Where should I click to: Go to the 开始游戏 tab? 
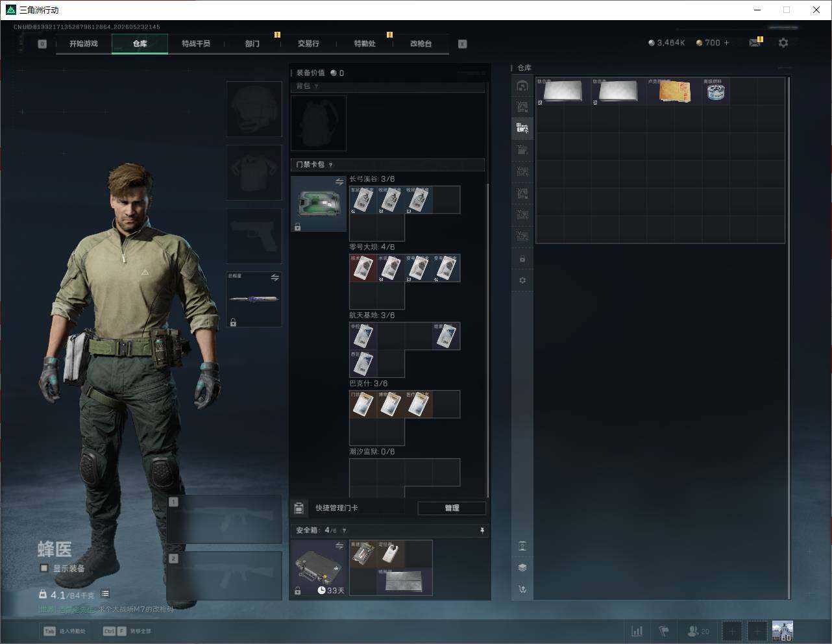[x=84, y=43]
